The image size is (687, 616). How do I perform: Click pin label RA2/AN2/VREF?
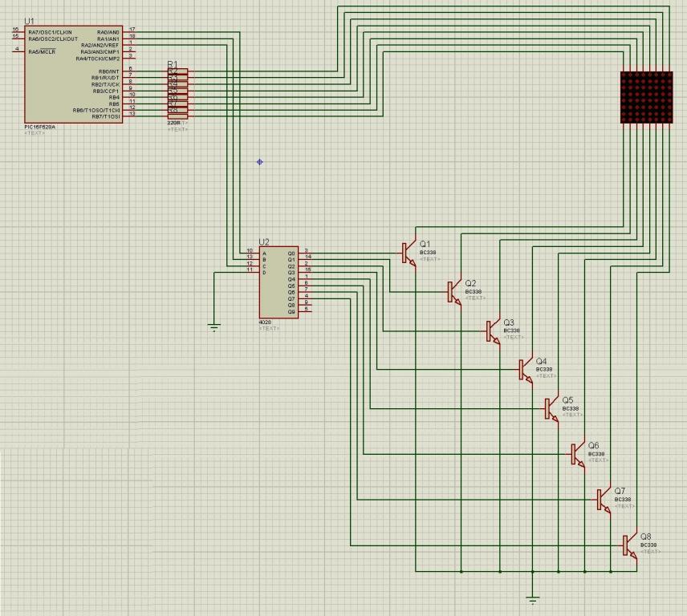point(100,46)
